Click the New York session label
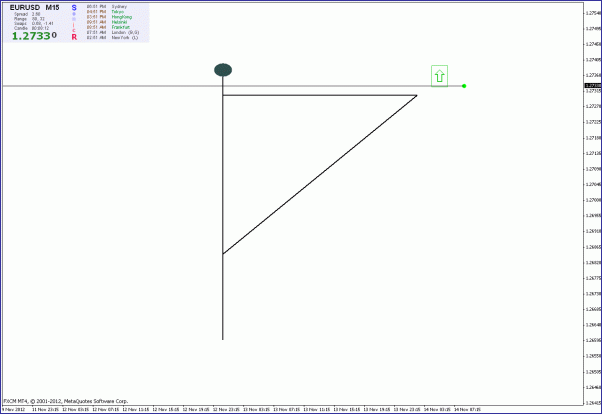The height and width of the screenshot is (414, 602). pyautogui.click(x=125, y=38)
